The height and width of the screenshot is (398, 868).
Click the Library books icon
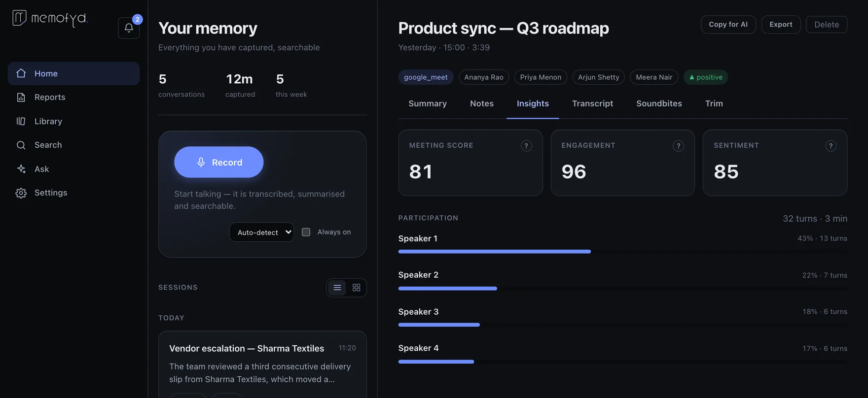(x=21, y=121)
